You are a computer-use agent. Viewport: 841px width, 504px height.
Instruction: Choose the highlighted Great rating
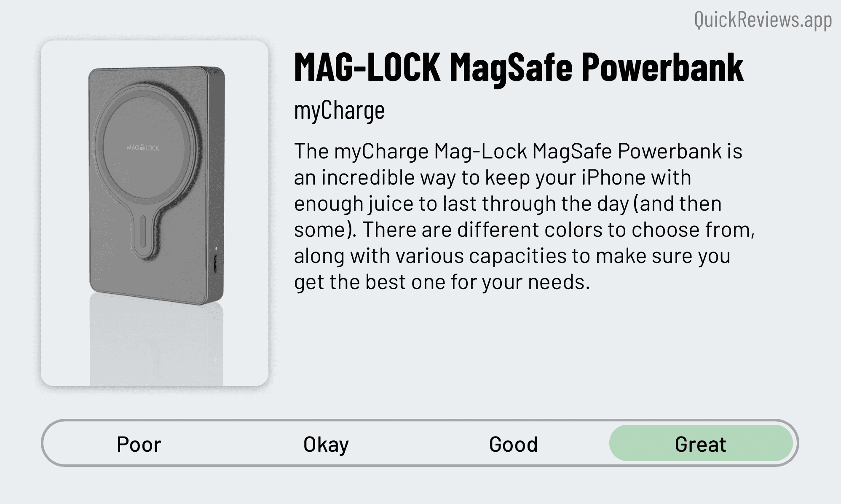tap(701, 443)
